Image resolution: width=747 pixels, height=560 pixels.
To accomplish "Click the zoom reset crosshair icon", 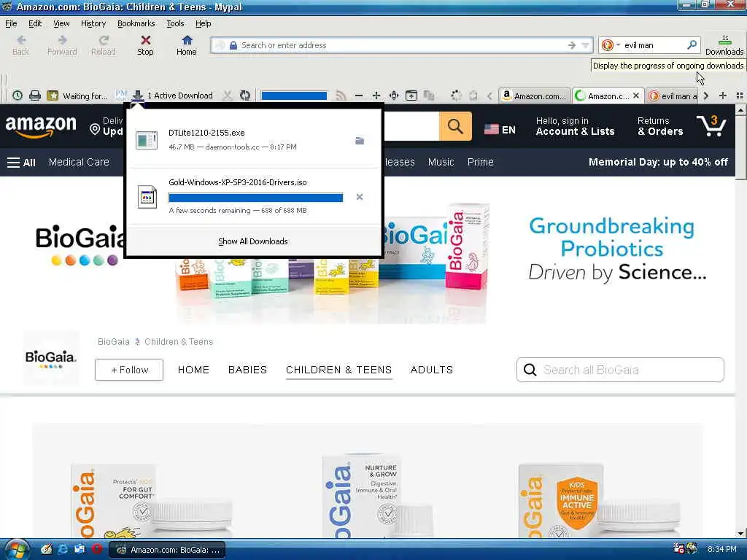I will 393,96.
